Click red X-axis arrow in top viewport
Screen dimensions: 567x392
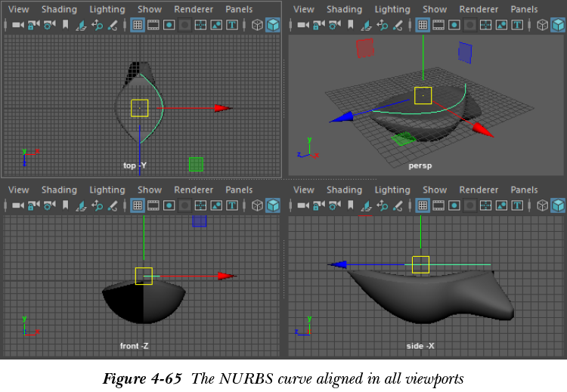point(222,108)
